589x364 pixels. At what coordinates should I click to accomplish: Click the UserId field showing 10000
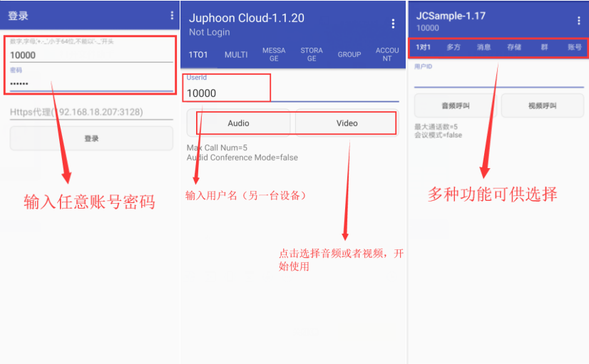click(292, 93)
